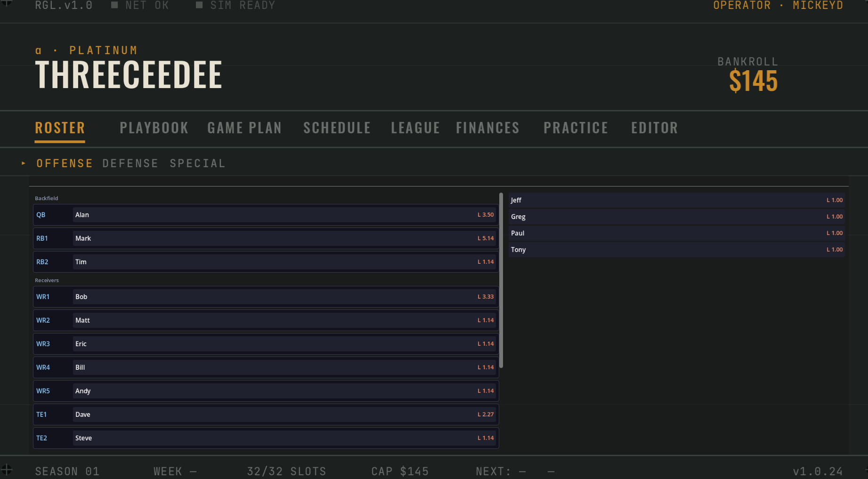Select the RB1 row with Mark
Screen dimensions: 868x479
[x=266, y=238]
